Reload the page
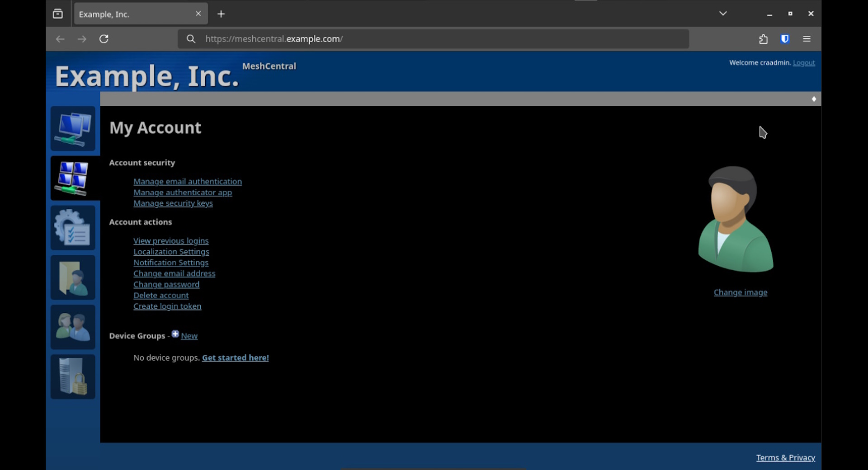Viewport: 868px width, 470px height. pyautogui.click(x=104, y=39)
